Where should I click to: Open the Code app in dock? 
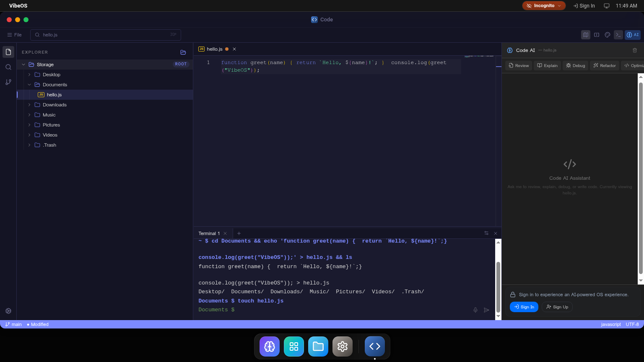coord(375,346)
